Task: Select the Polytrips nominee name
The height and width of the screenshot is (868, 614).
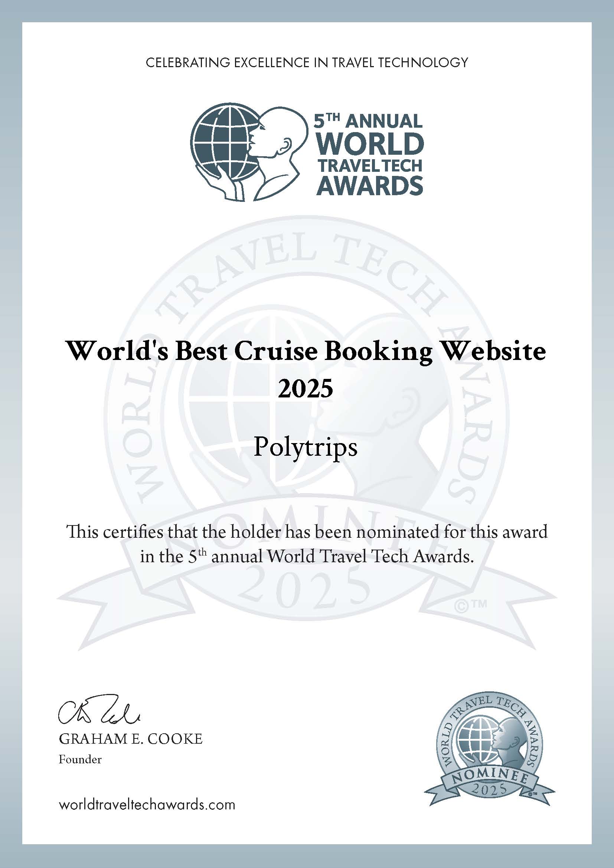Action: point(306,448)
